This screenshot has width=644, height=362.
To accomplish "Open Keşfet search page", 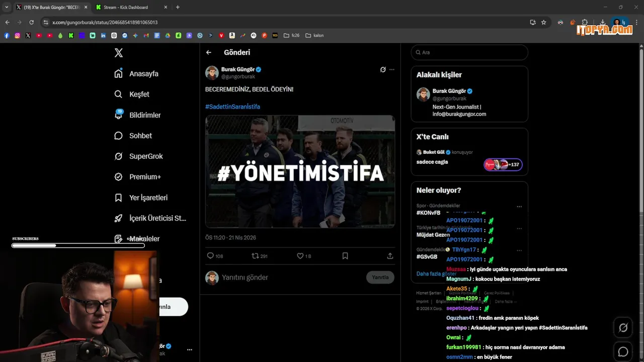I will [x=132, y=95].
